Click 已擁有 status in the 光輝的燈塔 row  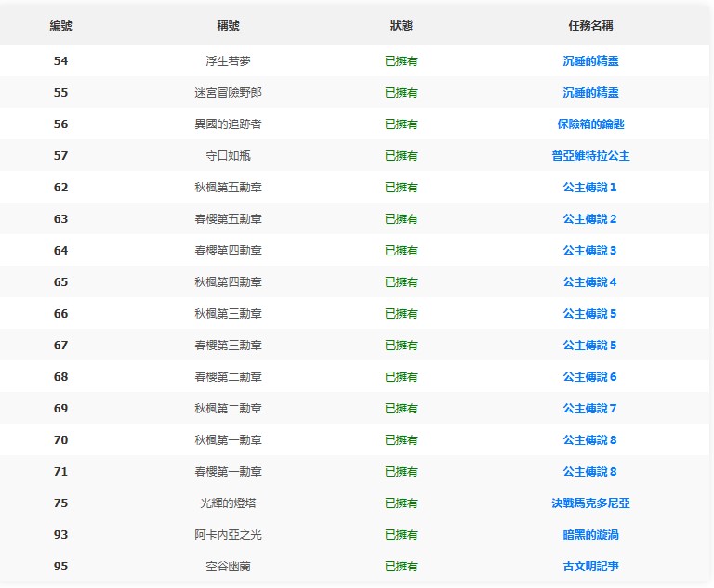[x=402, y=503]
